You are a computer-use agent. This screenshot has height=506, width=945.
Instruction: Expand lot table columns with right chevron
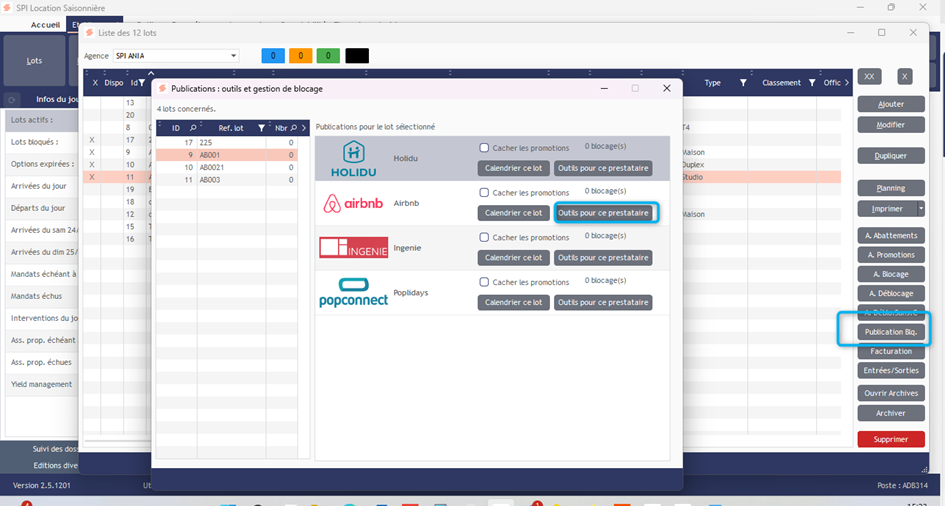tap(848, 83)
